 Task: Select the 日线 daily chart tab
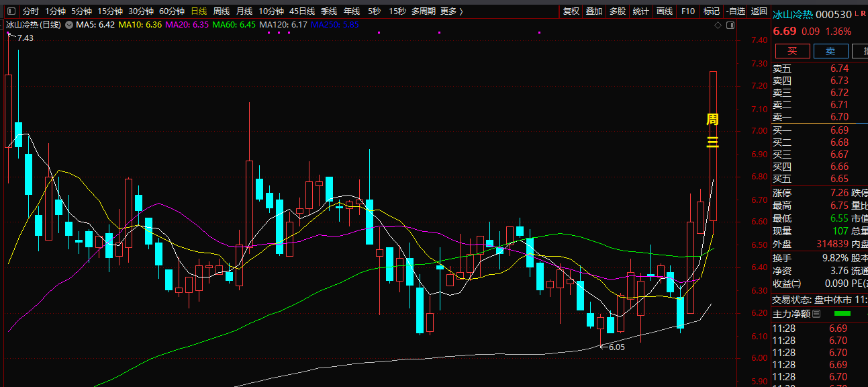point(199,11)
